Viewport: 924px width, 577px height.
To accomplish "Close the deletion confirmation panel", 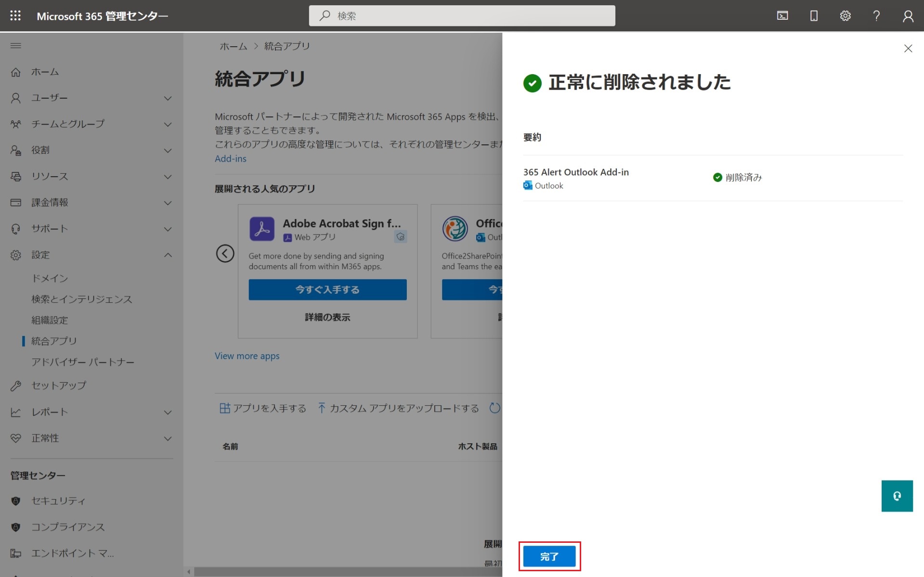I will click(908, 49).
